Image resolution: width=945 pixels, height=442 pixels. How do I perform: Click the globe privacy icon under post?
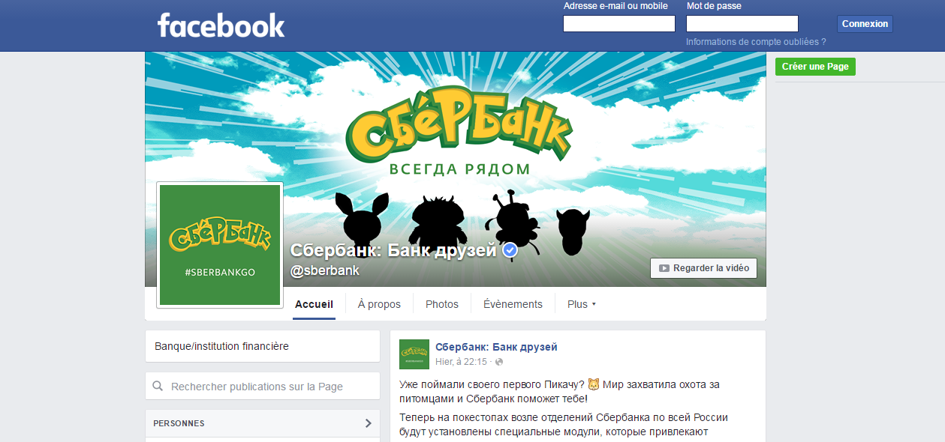[x=499, y=362]
